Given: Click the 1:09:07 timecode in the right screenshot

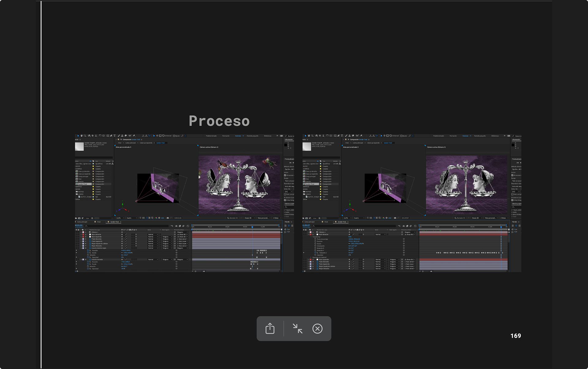Looking at the screenshot, I should pos(306,225).
